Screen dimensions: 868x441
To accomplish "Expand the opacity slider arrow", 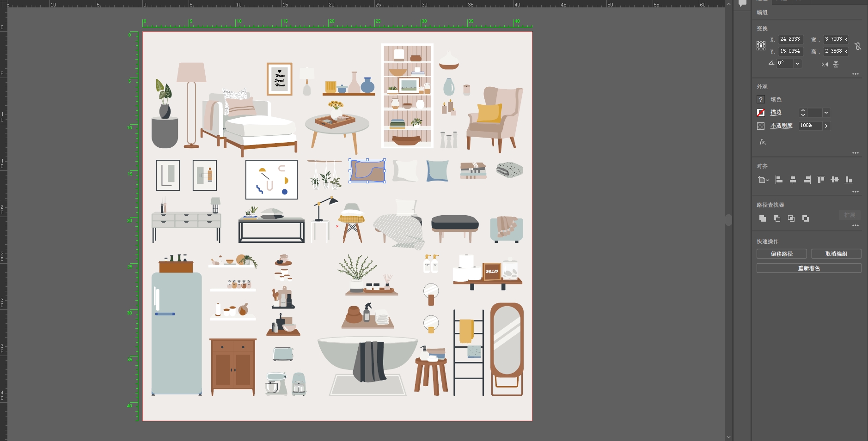I will [x=826, y=126].
